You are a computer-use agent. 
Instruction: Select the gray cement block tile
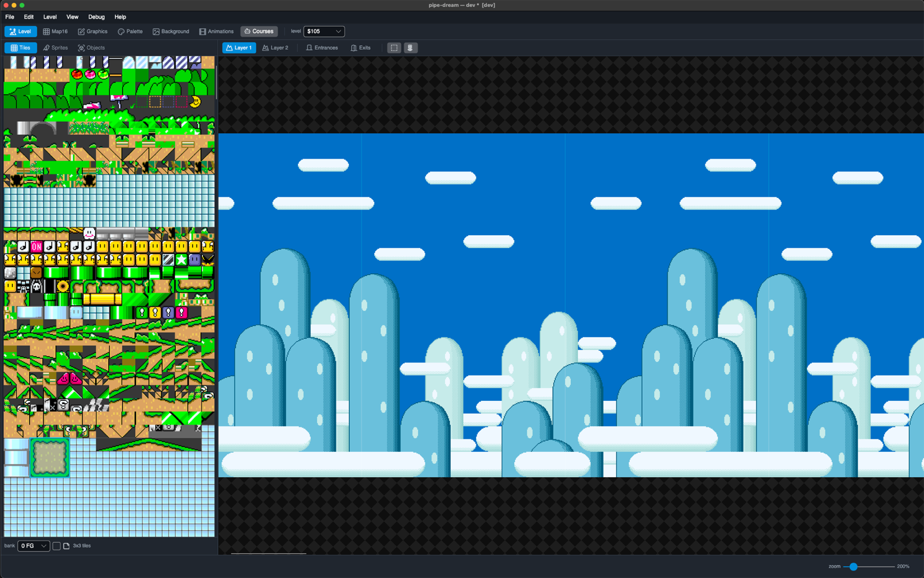[x=10, y=273]
